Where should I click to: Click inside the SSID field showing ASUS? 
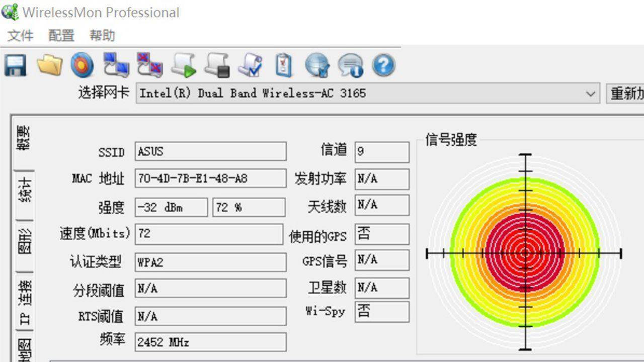click(210, 151)
